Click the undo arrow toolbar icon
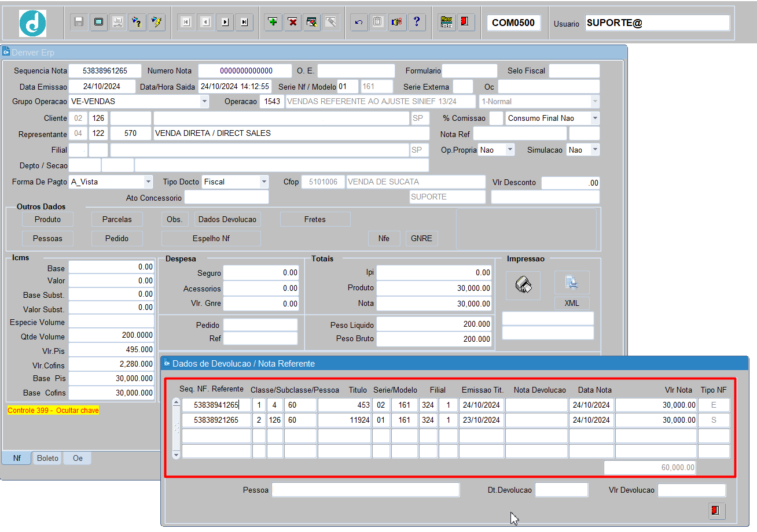 359,23
